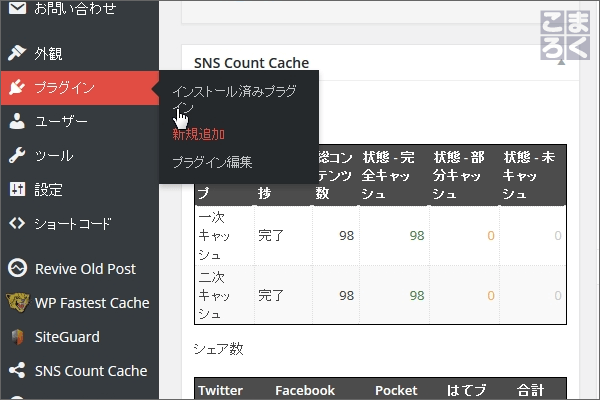Choose 新規追加 from the plugin submenu
Viewport: 600px width, 400px height.
198,134
